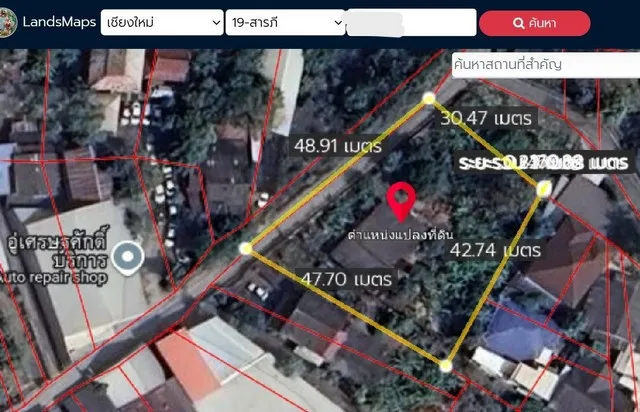Select the 42.74 เมตร distance label

tap(493, 249)
